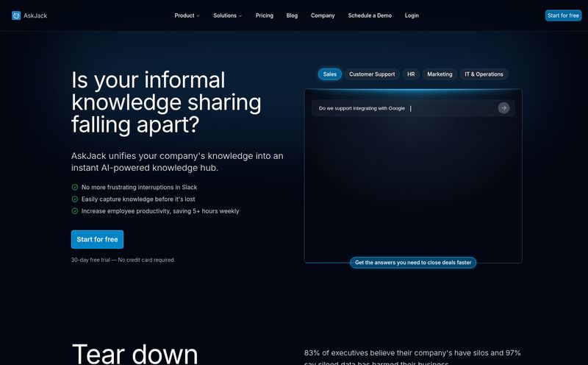The image size is (588, 365).
Task: Click the large Start for free hero button
Action: point(97,239)
